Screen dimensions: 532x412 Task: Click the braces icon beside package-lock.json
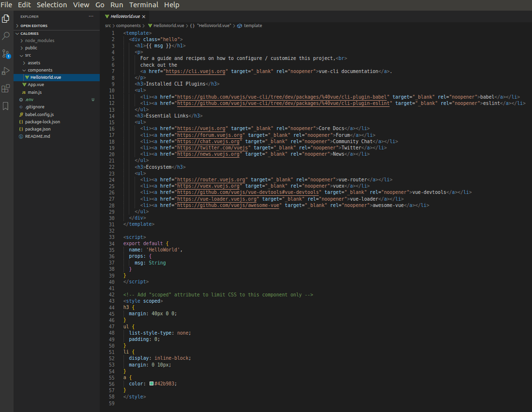(21, 122)
